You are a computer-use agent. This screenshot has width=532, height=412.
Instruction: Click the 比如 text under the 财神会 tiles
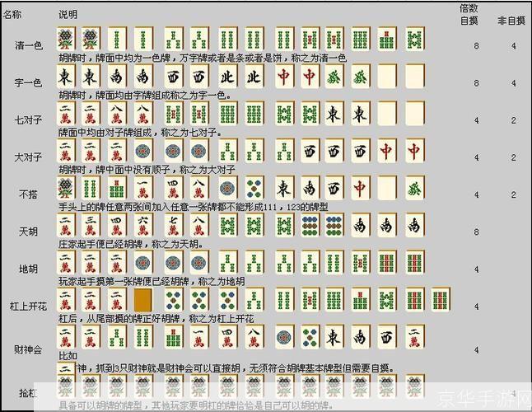click(68, 356)
